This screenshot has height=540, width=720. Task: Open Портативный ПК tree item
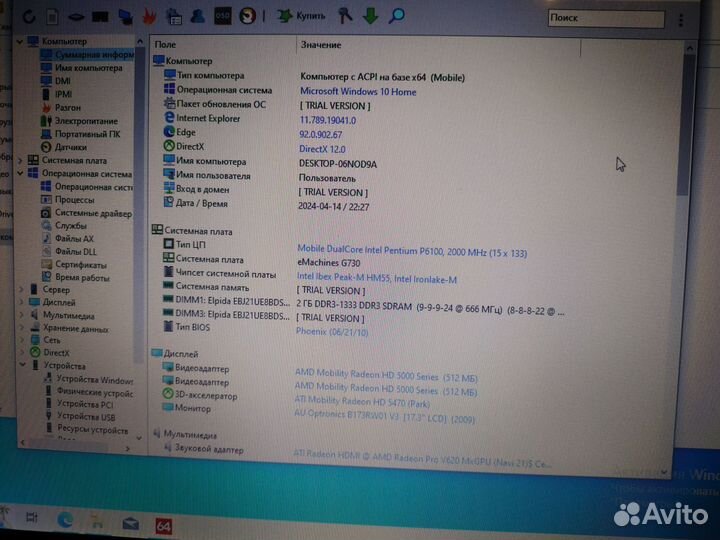point(87,134)
